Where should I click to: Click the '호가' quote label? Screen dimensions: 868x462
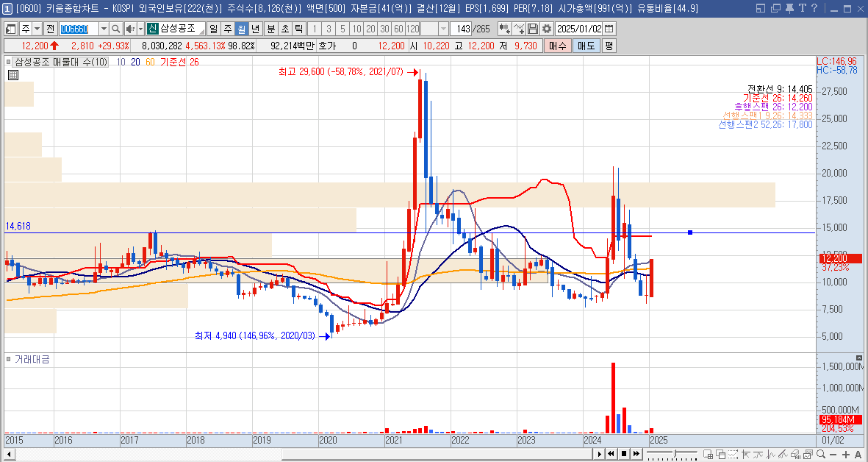tap(327, 46)
